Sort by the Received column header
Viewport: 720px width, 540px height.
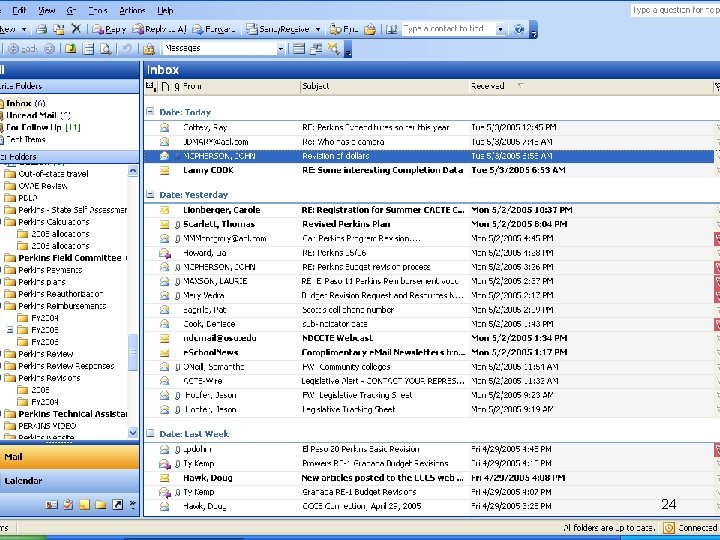pos(590,86)
